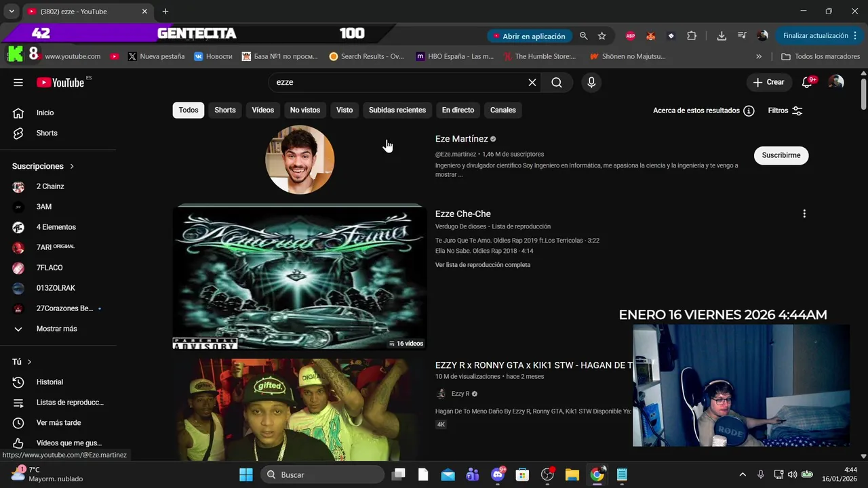Image resolution: width=868 pixels, height=488 pixels.
Task: Show more bookmarks with the chevron
Action: pos(759,56)
